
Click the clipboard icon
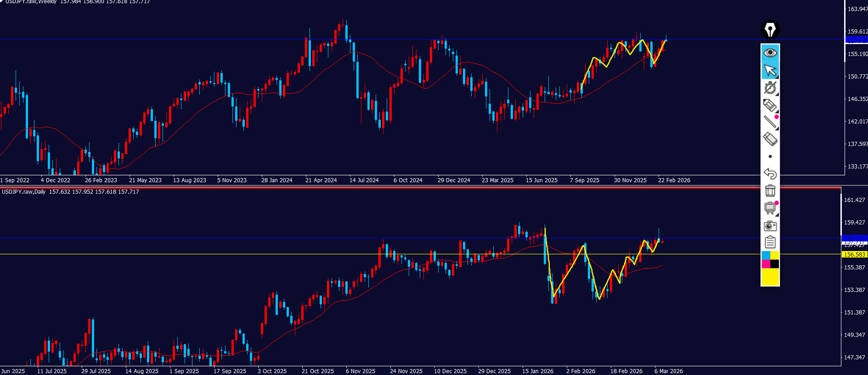[770, 242]
